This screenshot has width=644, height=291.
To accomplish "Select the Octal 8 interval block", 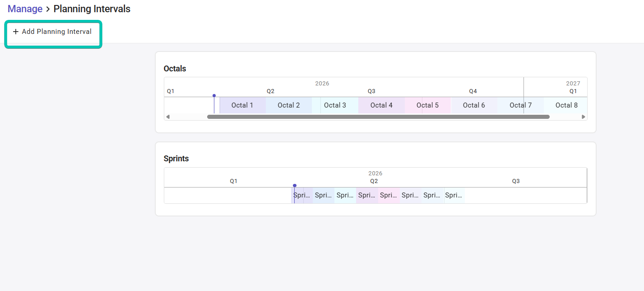I will pos(566,105).
